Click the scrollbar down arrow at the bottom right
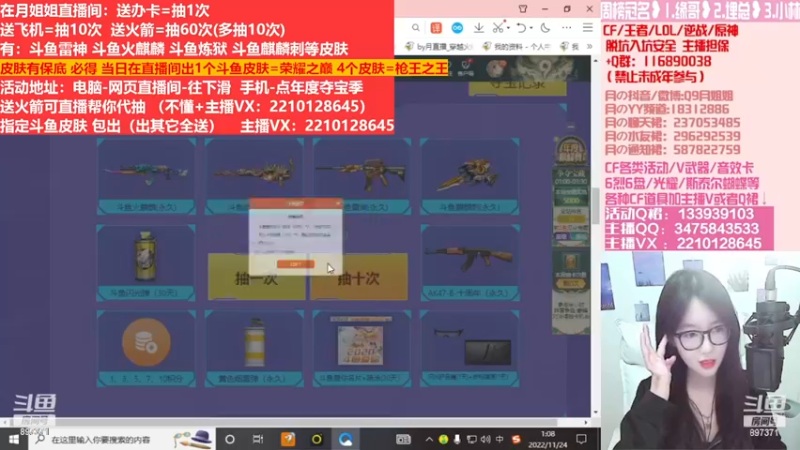Image resolution: width=800 pixels, height=450 pixels. coord(595,412)
